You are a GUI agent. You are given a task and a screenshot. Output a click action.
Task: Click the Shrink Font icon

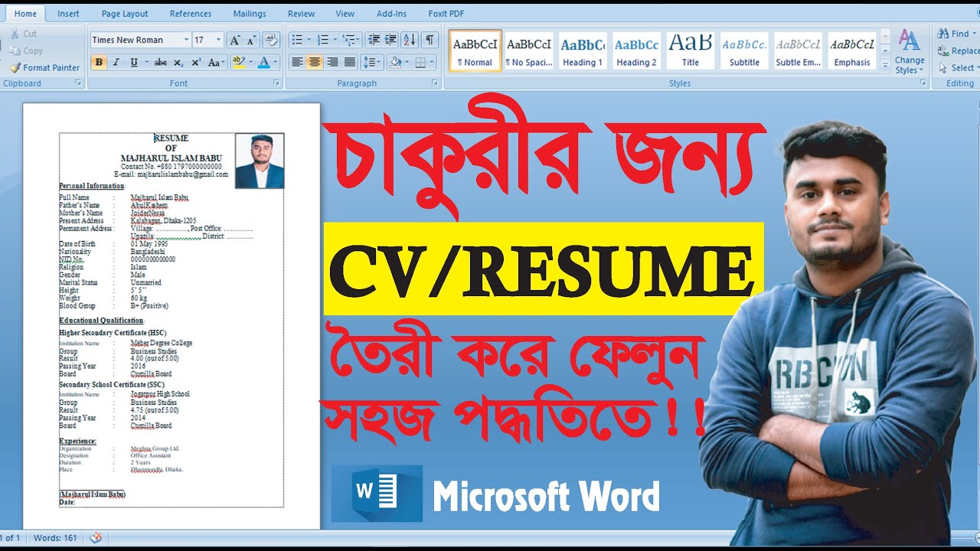pyautogui.click(x=250, y=40)
